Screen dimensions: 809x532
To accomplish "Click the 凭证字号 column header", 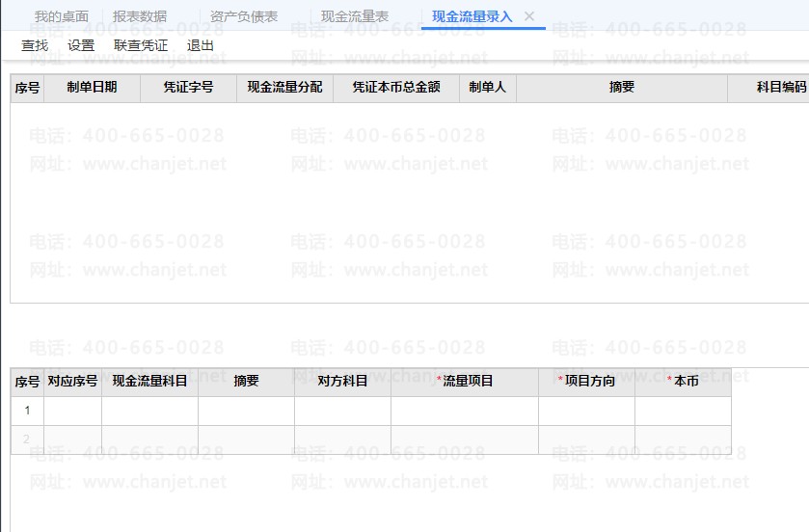I will click(188, 88).
